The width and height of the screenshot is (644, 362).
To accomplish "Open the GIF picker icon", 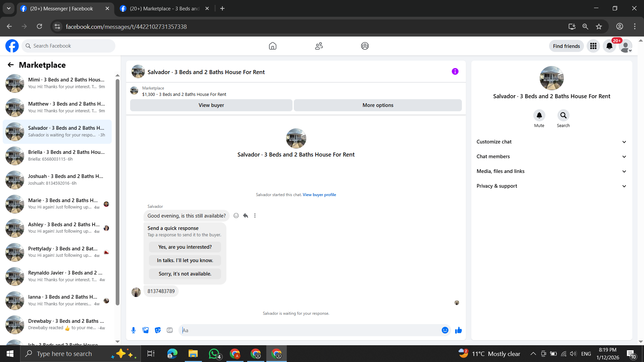I will tap(170, 330).
